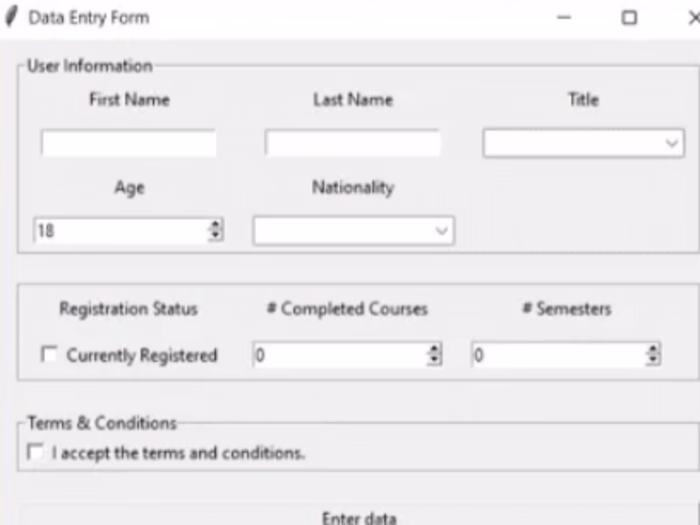Click the Data Entry Form window title

89,18
